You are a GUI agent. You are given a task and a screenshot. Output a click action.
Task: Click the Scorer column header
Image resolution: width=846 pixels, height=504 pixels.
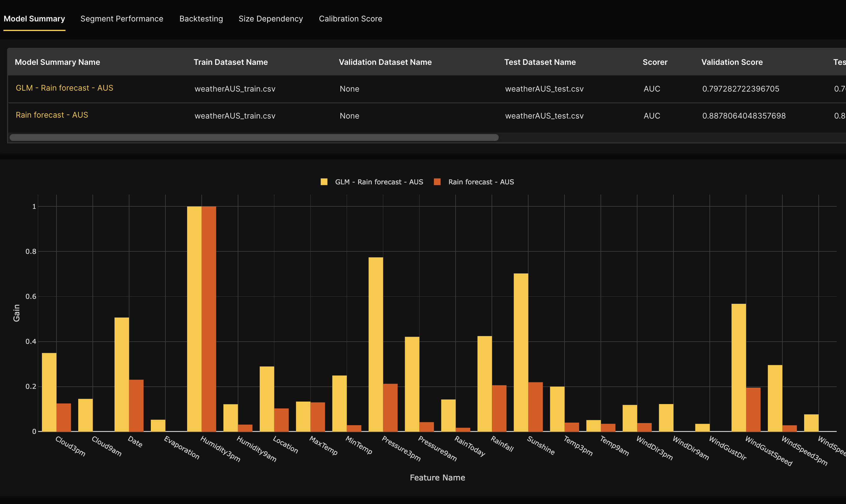coord(655,62)
